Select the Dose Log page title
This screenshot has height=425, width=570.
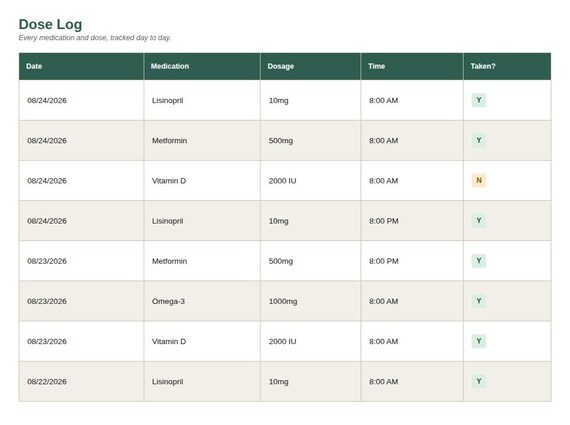click(50, 24)
